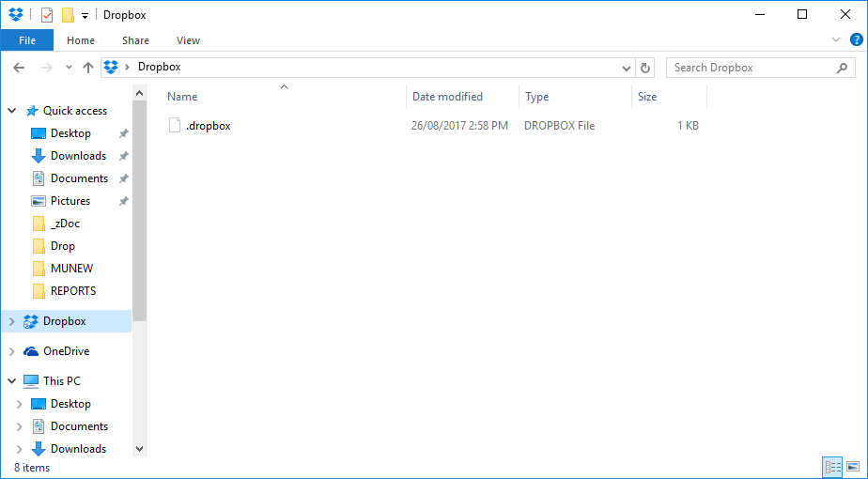Expand Downloads under This PC
Viewport: 868px width, 479px height.
coord(20,449)
